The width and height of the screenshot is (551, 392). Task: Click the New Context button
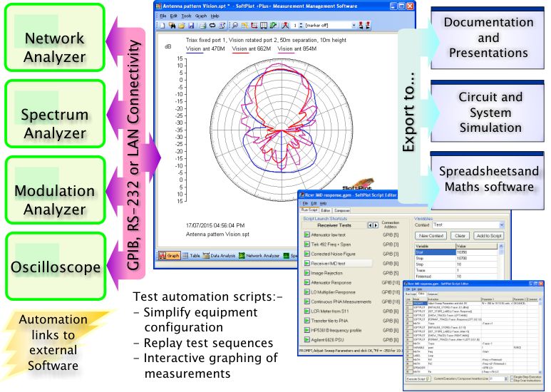click(x=431, y=236)
